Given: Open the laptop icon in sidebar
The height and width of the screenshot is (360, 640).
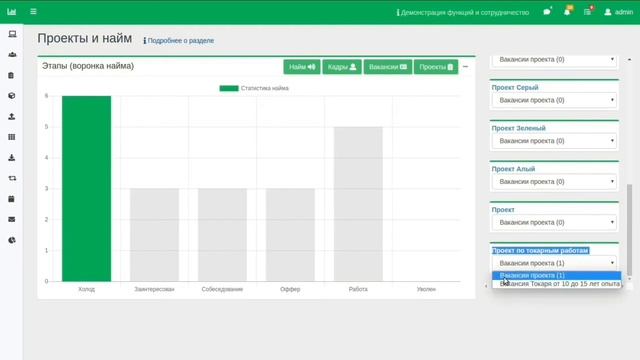Looking at the screenshot, I should tap(12, 34).
